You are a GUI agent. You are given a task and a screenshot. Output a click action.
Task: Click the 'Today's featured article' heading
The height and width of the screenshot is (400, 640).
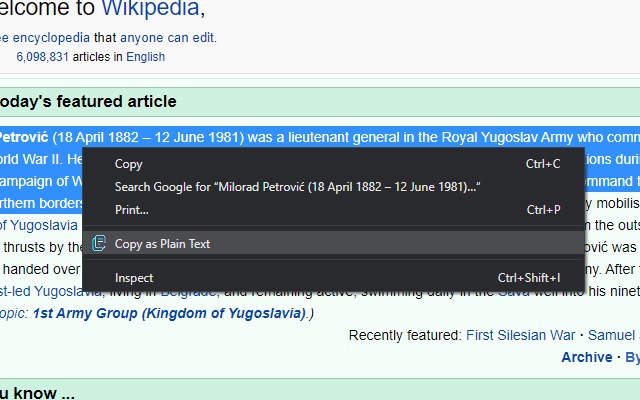88,101
